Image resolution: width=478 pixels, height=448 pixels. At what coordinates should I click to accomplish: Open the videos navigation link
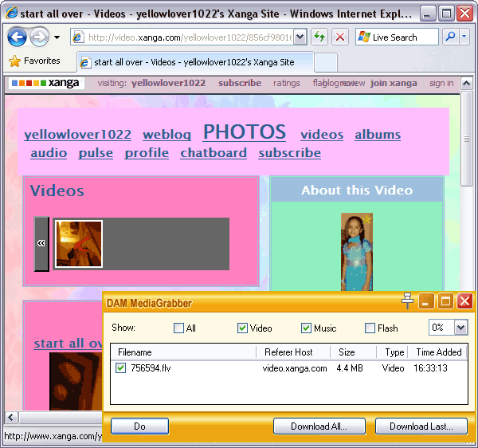click(x=322, y=135)
